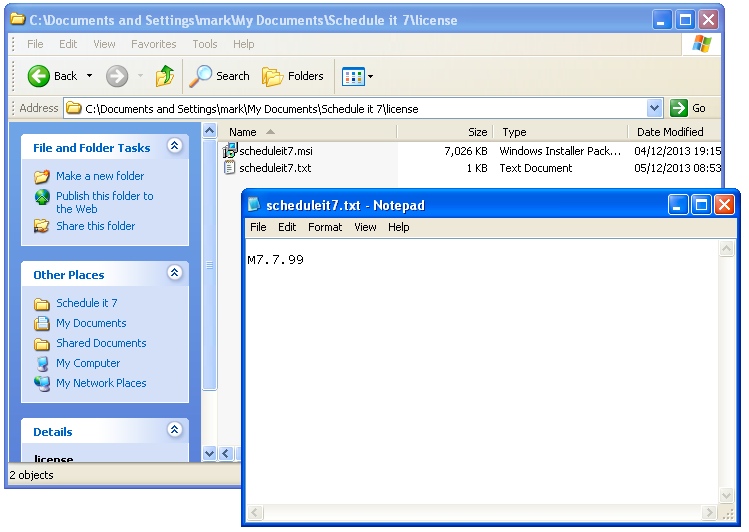Maximize the Notepad window
The width and height of the screenshot is (749, 532).
[x=701, y=205]
